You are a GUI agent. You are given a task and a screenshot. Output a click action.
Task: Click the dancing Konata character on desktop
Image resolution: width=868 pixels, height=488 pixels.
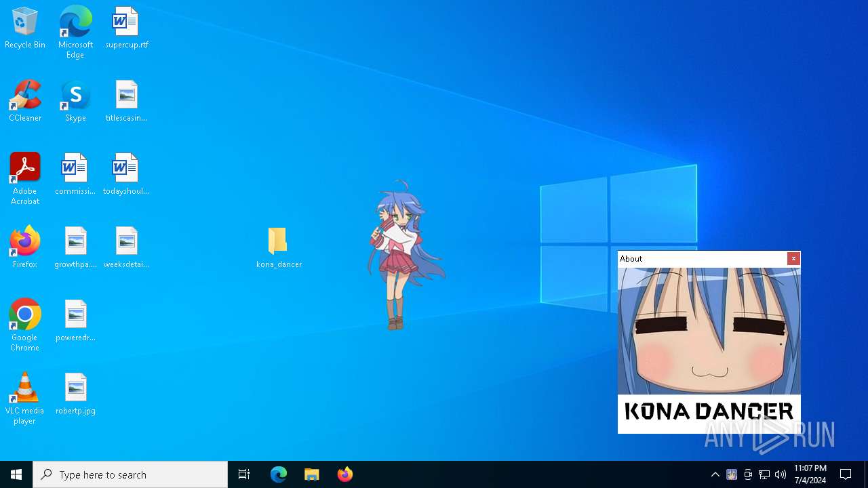(405, 255)
